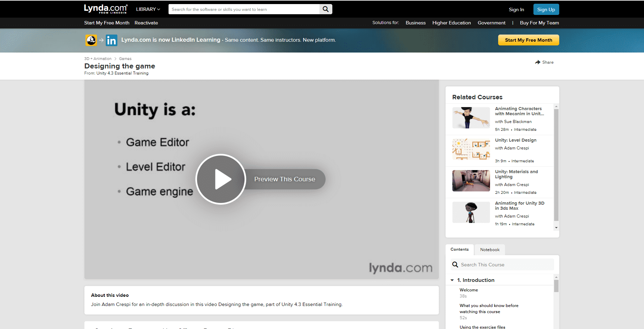
Task: Click Animating Characters with Mecanim title
Action: (519, 111)
